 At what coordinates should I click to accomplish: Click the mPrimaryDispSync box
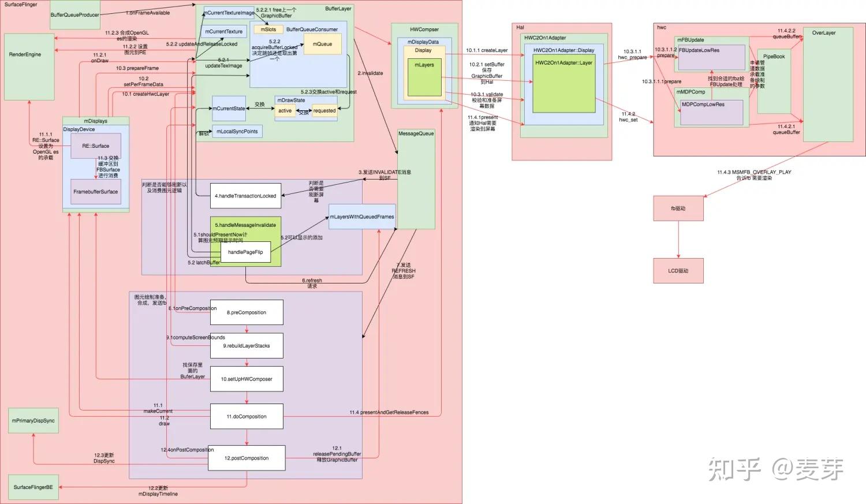(x=33, y=421)
